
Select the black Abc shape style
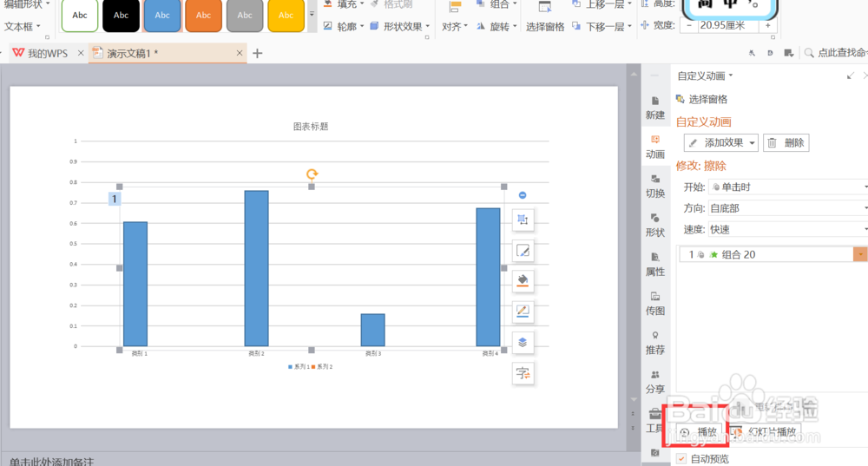coord(122,16)
